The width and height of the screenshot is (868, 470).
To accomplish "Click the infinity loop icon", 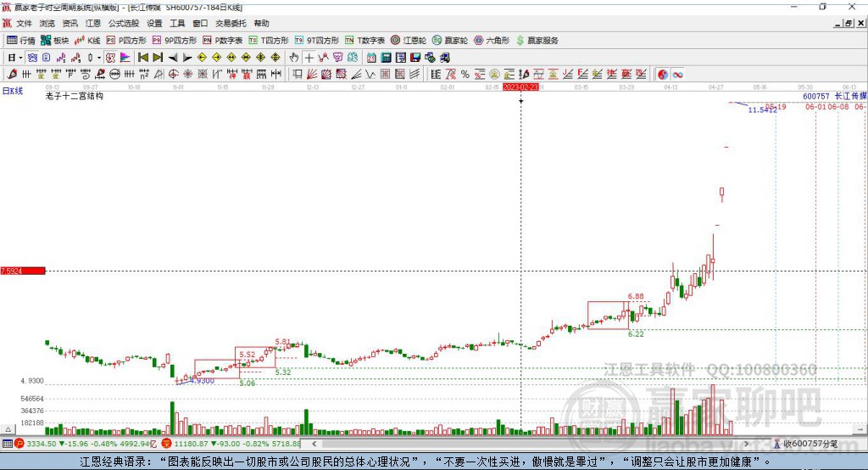I will pyautogui.click(x=677, y=75).
